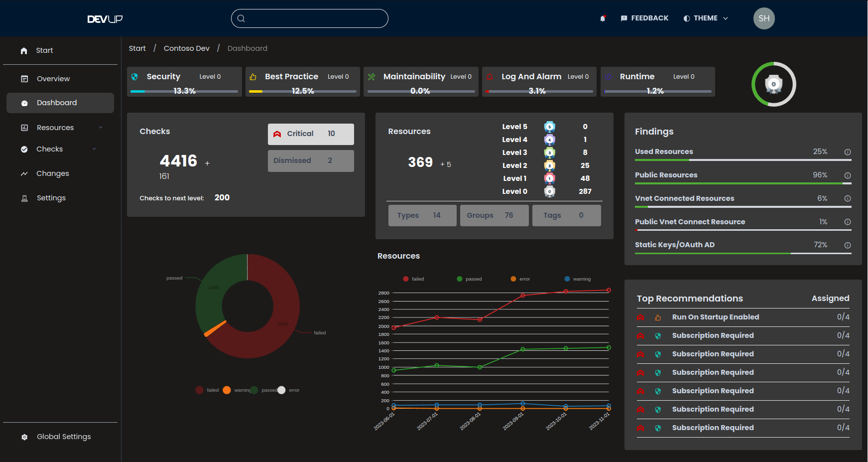Click the Checks checkmark icon in sidebar
Image resolution: width=868 pixels, height=462 pixels.
[24, 149]
